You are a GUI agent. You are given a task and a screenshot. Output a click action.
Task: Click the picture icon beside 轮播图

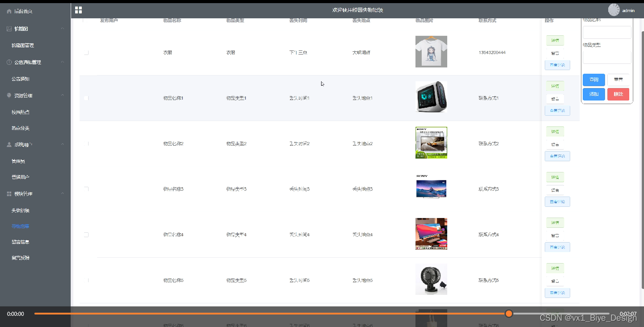9,29
